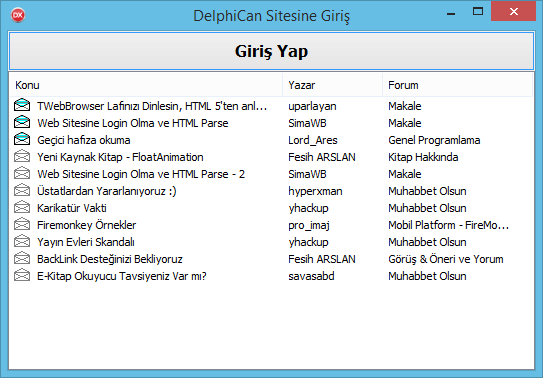Image resolution: width=543 pixels, height=378 pixels.
Task: Click envelope icon beside Üstatlardan Yararlanıyoruz
Action: [22, 190]
